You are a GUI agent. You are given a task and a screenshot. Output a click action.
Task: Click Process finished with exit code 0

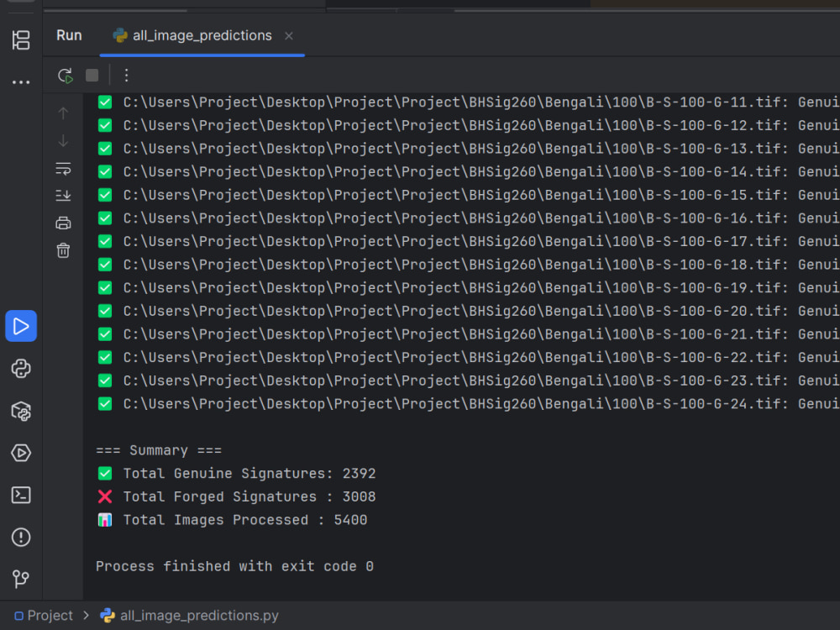coord(234,567)
